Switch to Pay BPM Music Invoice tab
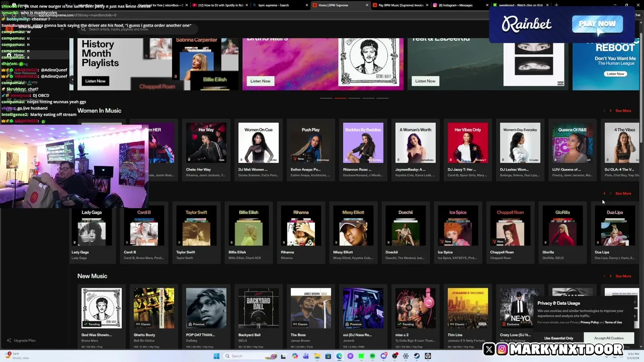This screenshot has height=362, width=644. click(x=400, y=5)
